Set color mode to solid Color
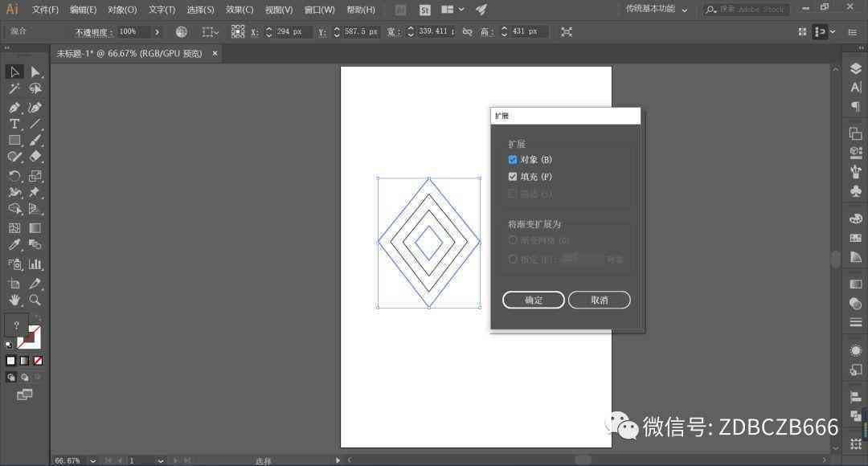 click(x=10, y=361)
